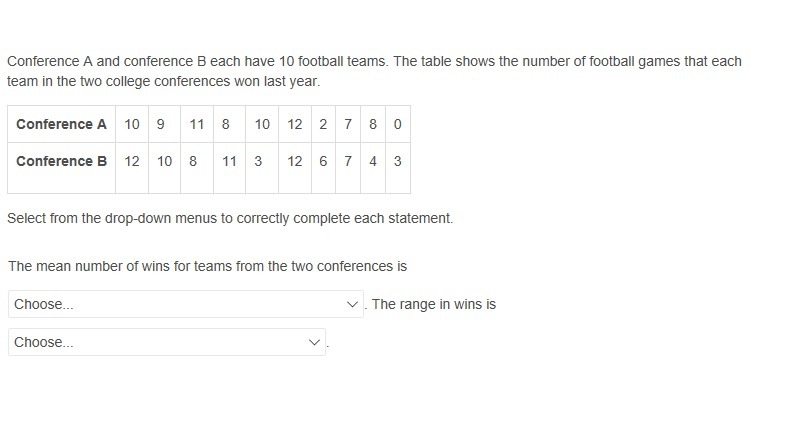Click the cell with 2 in Conference A
The image size is (797, 444).
point(323,124)
